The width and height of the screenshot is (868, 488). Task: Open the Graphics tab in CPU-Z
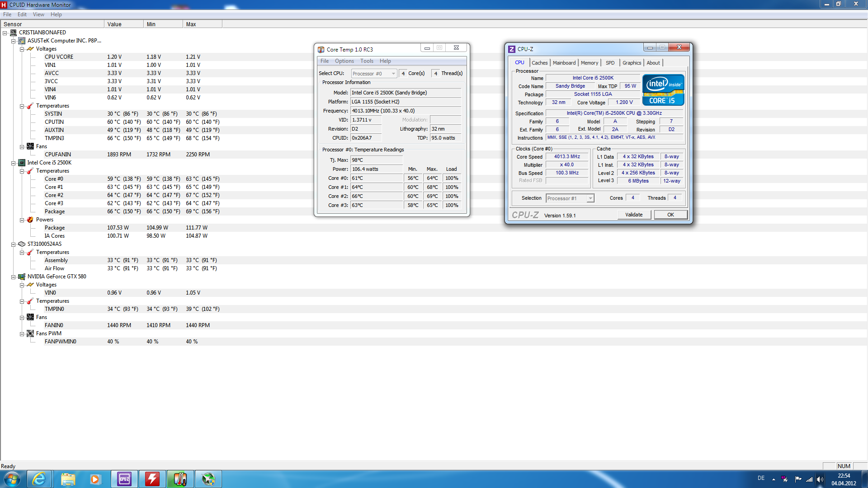(632, 63)
